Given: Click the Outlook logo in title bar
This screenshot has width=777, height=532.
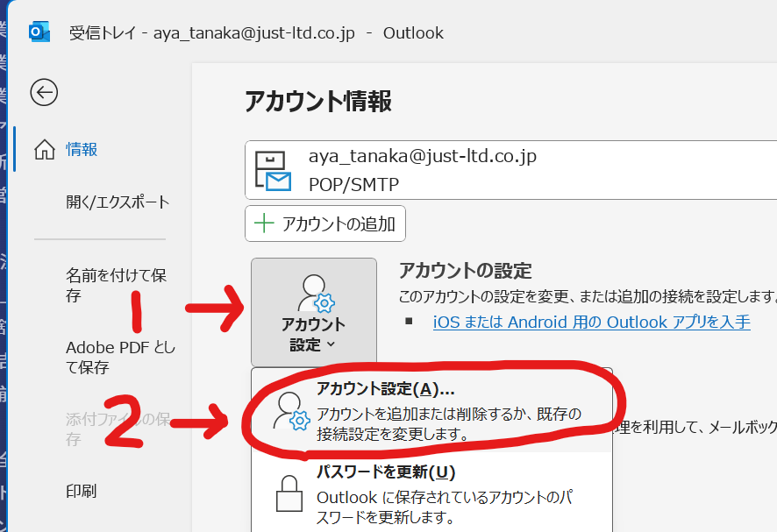Looking at the screenshot, I should point(39,32).
